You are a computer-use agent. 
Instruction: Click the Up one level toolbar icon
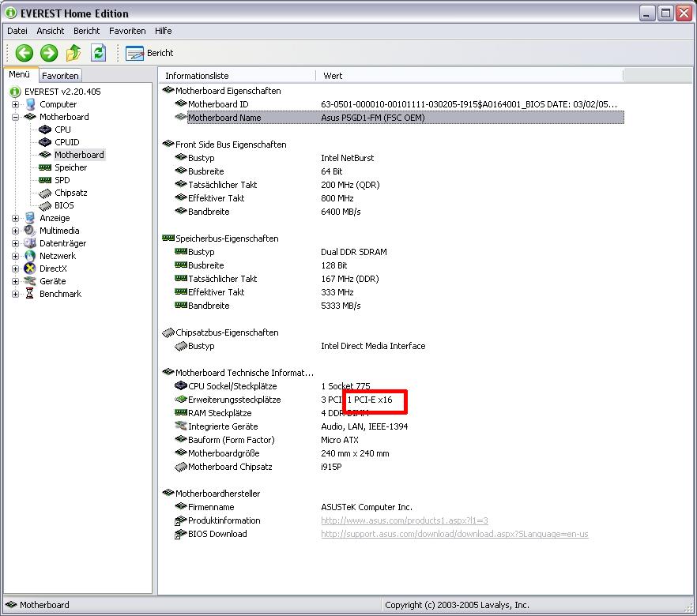73,53
